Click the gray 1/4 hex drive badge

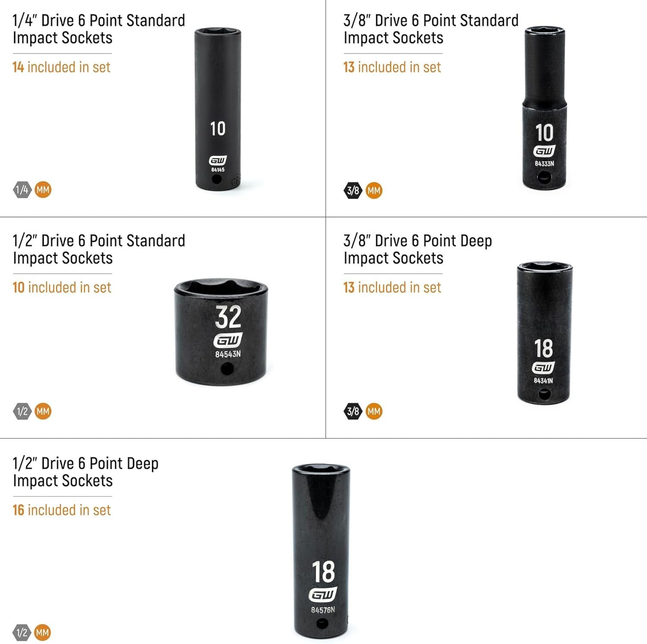(22, 189)
